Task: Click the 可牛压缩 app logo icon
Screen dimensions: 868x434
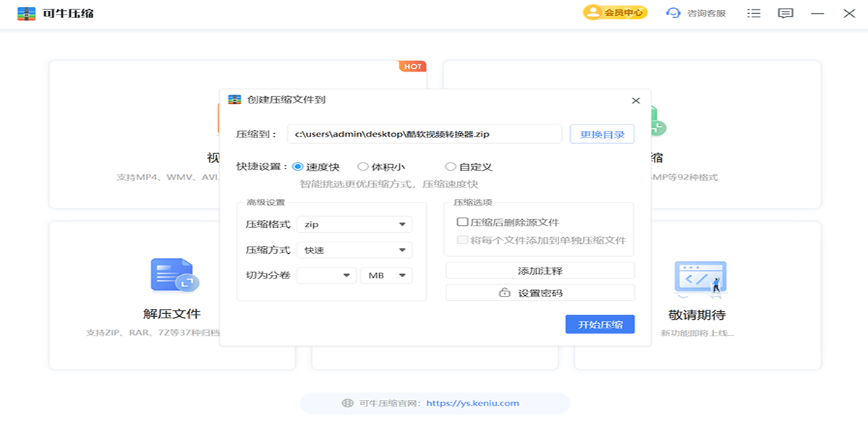Action: tap(27, 13)
